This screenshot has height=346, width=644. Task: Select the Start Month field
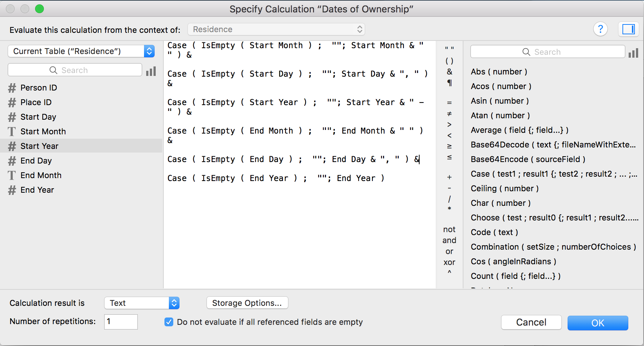81,131
